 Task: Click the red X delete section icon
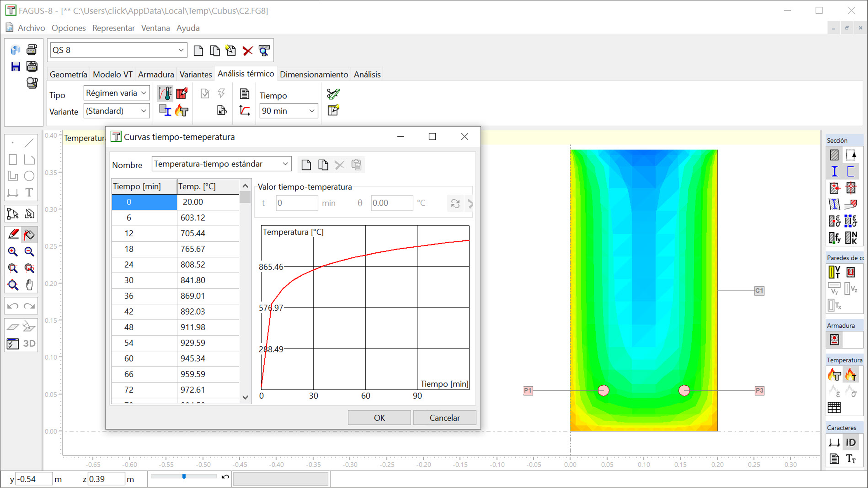coord(248,51)
